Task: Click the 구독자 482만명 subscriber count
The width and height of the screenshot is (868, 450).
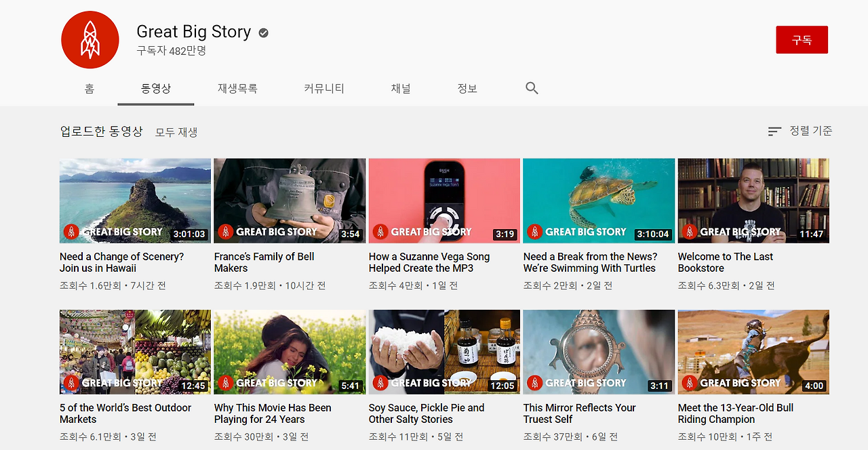Action: point(172,51)
